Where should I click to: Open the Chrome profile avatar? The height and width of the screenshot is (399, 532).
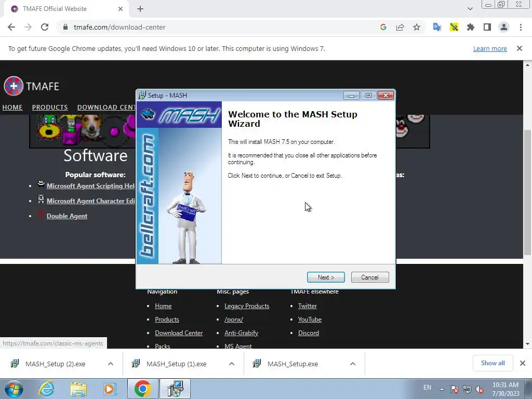[x=504, y=27]
